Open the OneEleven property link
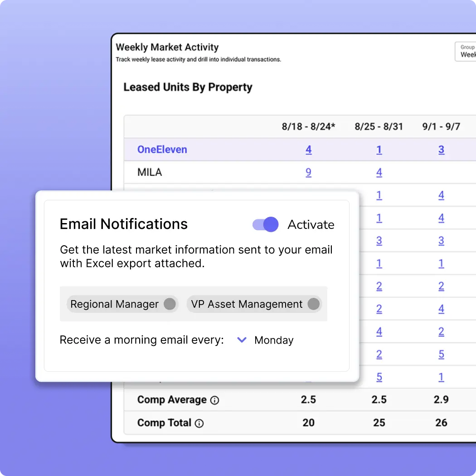The image size is (476, 476). point(162,149)
